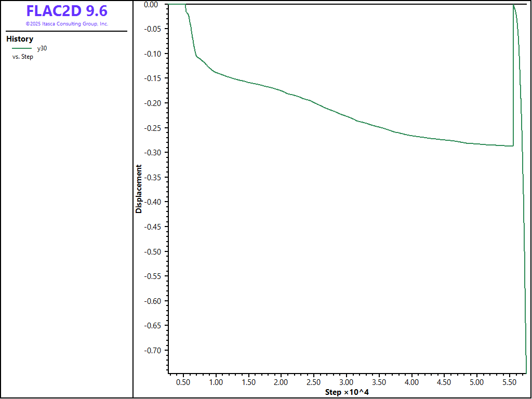Click the green y30 legend line swatch

click(22, 48)
